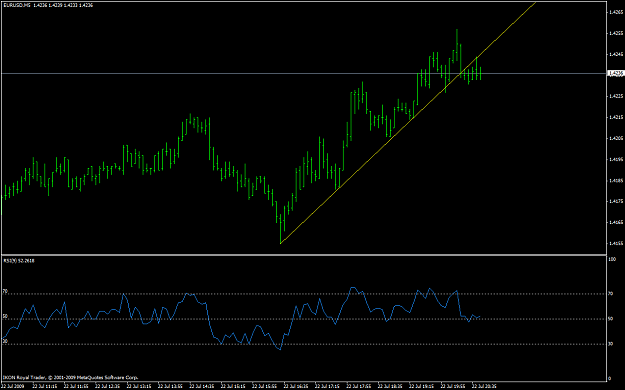Click the current price tag 1.4236
Screen dimensions: 625x390
point(615,73)
